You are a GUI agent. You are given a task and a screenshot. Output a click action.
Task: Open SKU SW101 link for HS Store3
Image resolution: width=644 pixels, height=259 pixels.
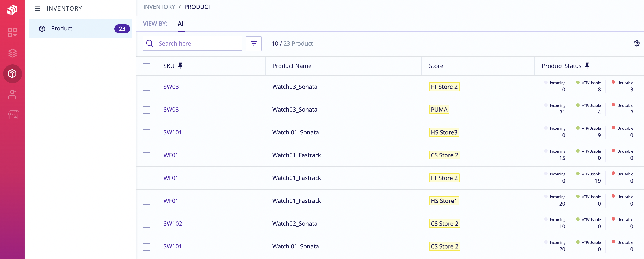[x=173, y=132]
